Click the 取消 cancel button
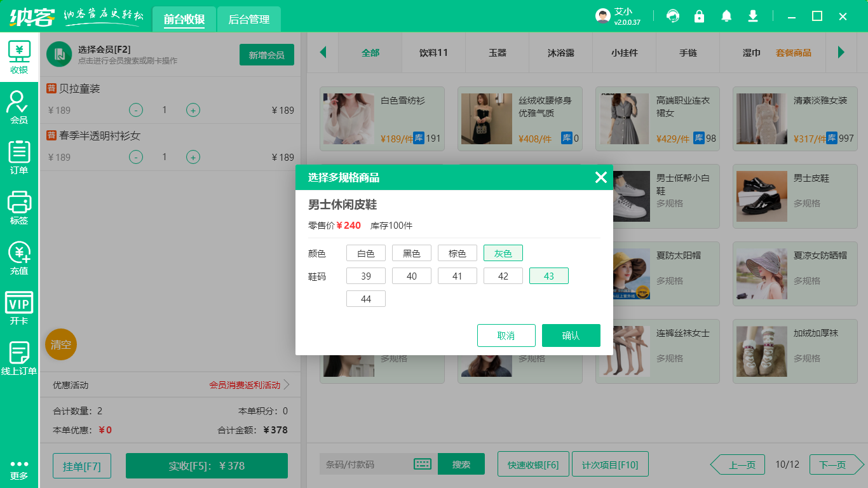This screenshot has height=488, width=868. [x=506, y=335]
